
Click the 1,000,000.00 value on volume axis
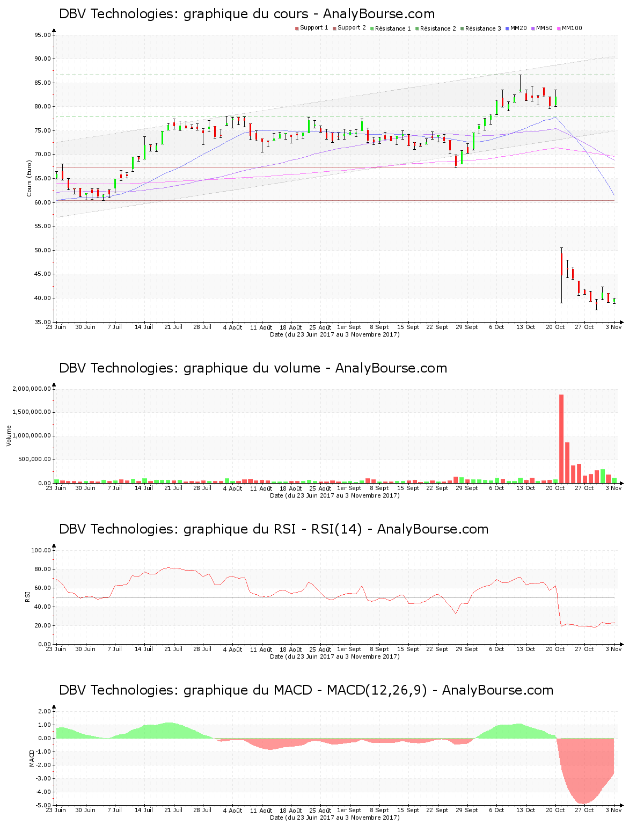click(32, 436)
